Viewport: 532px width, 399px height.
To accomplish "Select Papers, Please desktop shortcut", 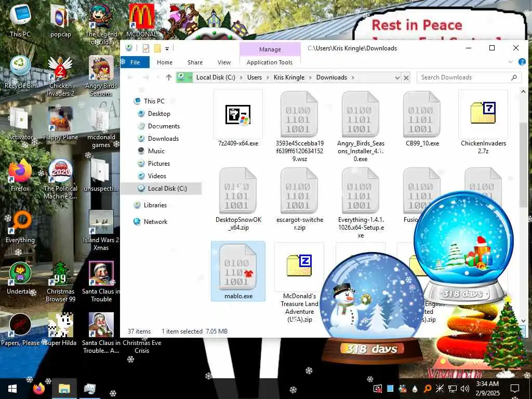I will point(20,330).
